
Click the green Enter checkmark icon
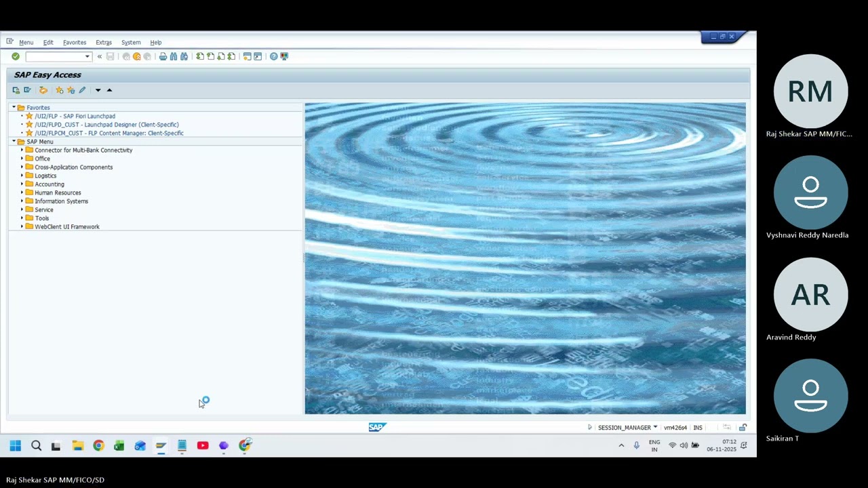[x=16, y=56]
